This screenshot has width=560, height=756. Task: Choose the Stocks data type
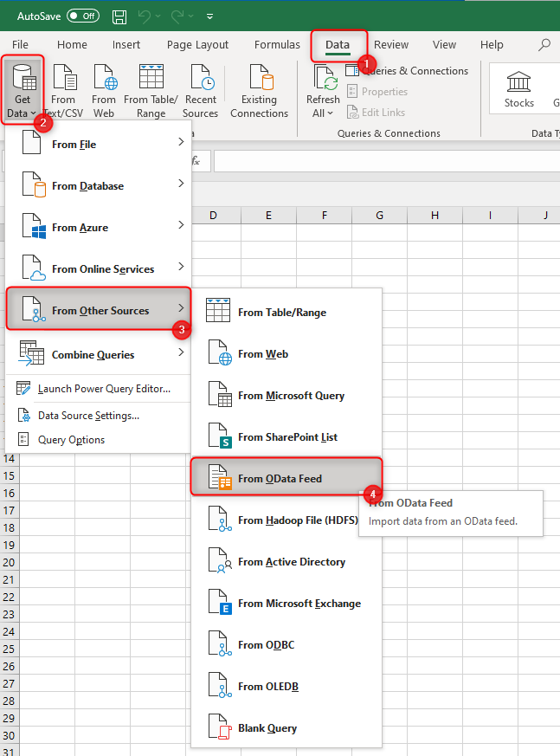click(519, 90)
